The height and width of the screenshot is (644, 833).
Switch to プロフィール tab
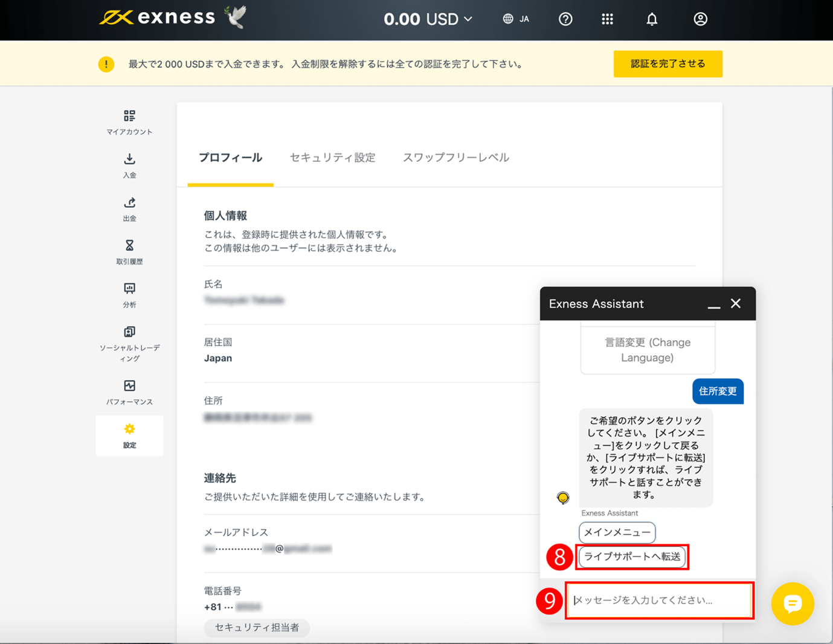point(230,158)
